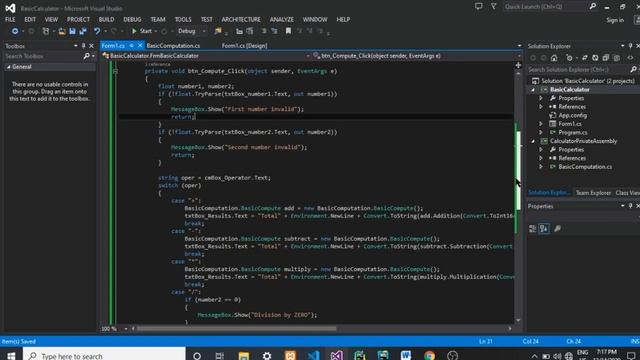Pin the Toolbox panel with the pushpin

coord(83,46)
